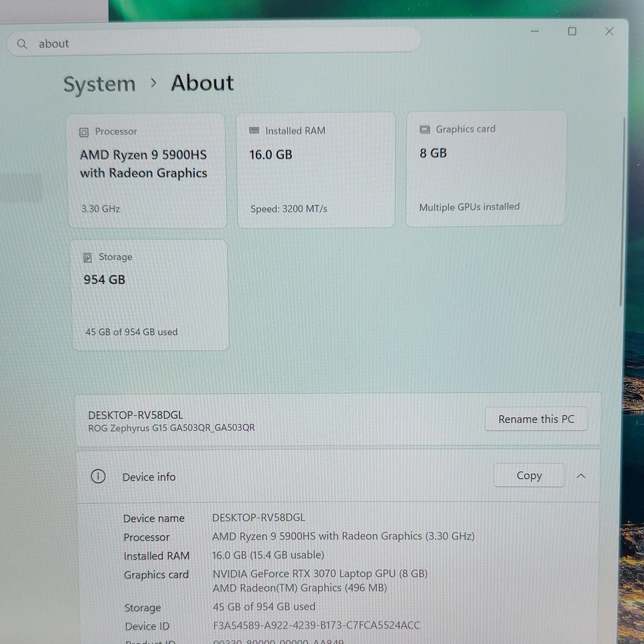Click 'AMD Ryzen 9 5900HS' processor name
Screen dimensions: 644x644
143,155
